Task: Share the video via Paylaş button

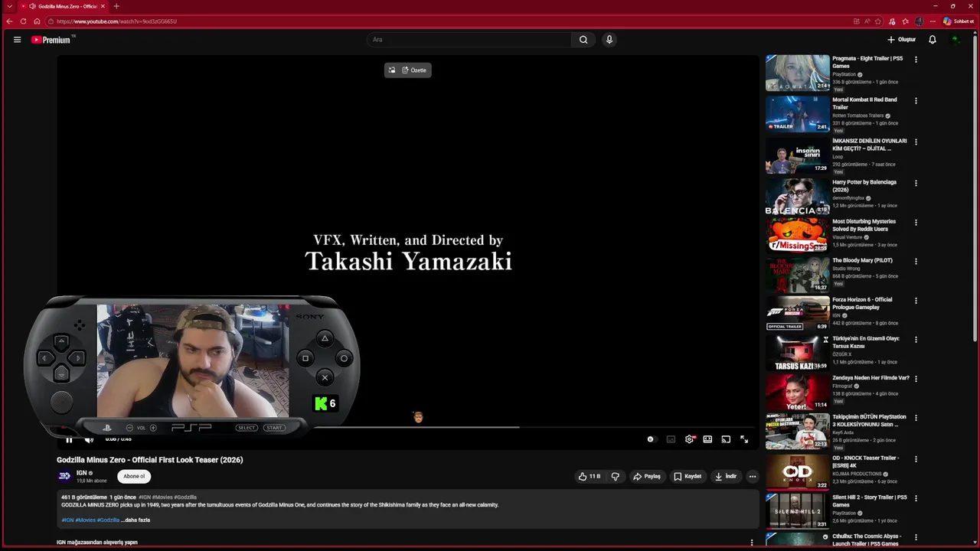Action: click(647, 476)
